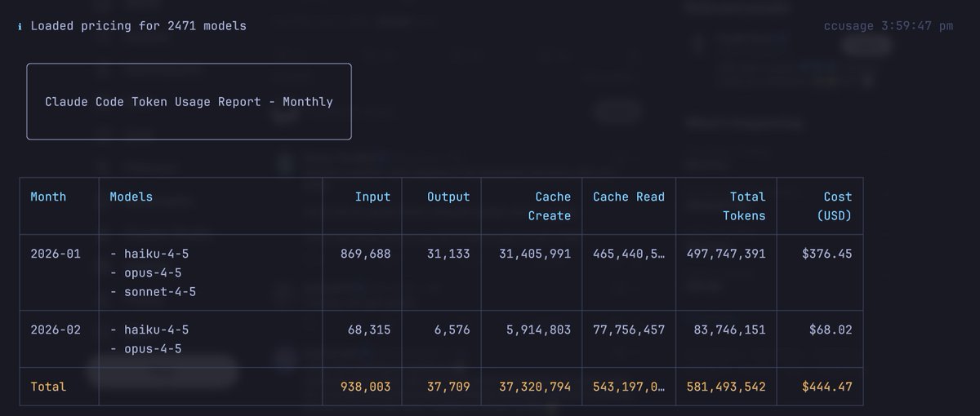Select total input value 938,003

pyautogui.click(x=365, y=387)
